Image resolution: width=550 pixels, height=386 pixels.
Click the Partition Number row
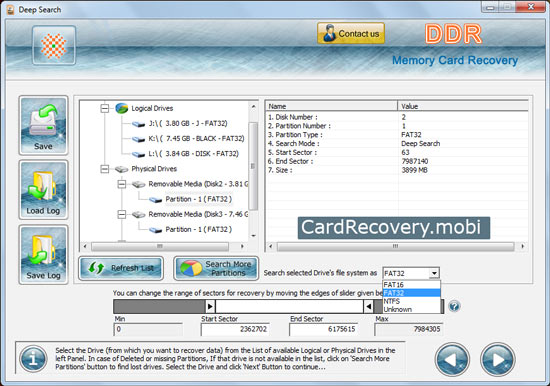[x=397, y=126]
